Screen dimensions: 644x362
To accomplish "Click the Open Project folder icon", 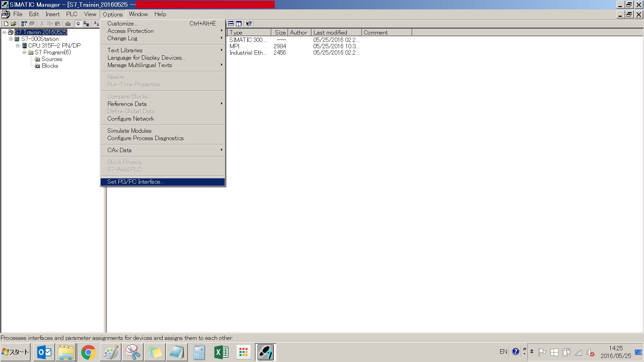I will pos(14,24).
